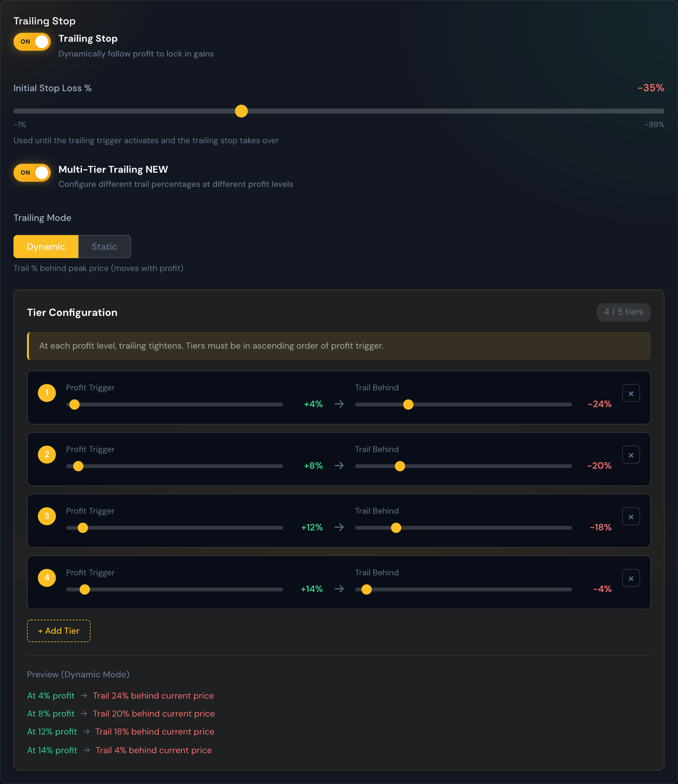
Task: Click preview text 'Trail 4% behind current price'
Action: pos(153,750)
